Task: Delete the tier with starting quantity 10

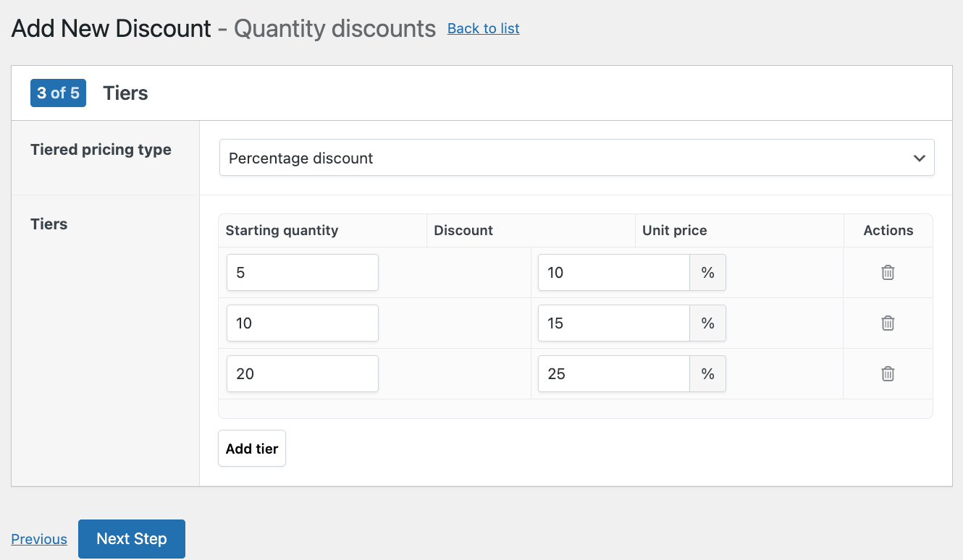Action: (888, 323)
